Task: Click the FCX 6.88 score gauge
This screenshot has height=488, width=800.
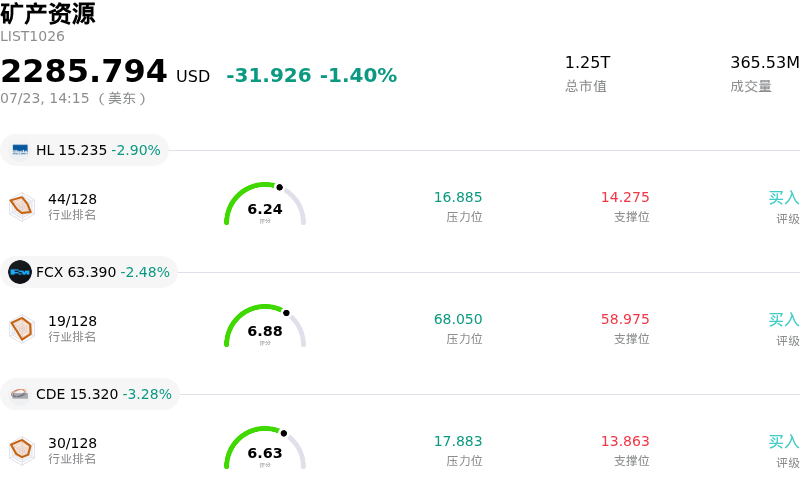Action: (x=265, y=325)
